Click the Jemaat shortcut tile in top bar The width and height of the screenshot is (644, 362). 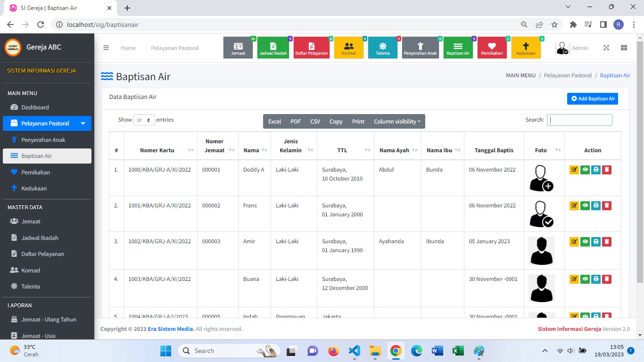(238, 48)
